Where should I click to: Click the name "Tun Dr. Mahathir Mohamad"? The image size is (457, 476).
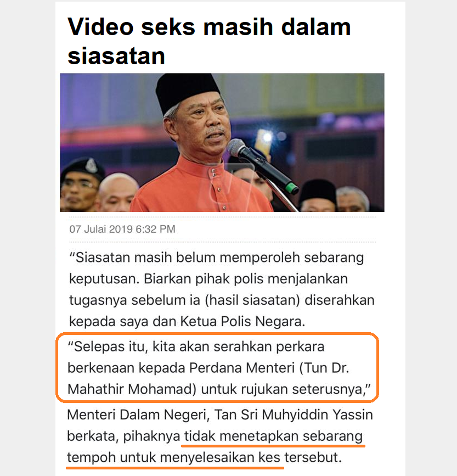[208, 379]
